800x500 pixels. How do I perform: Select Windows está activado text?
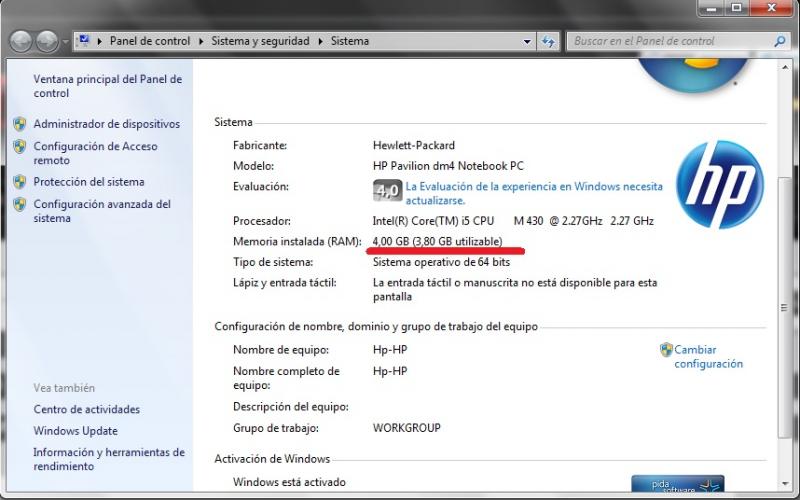click(x=289, y=482)
